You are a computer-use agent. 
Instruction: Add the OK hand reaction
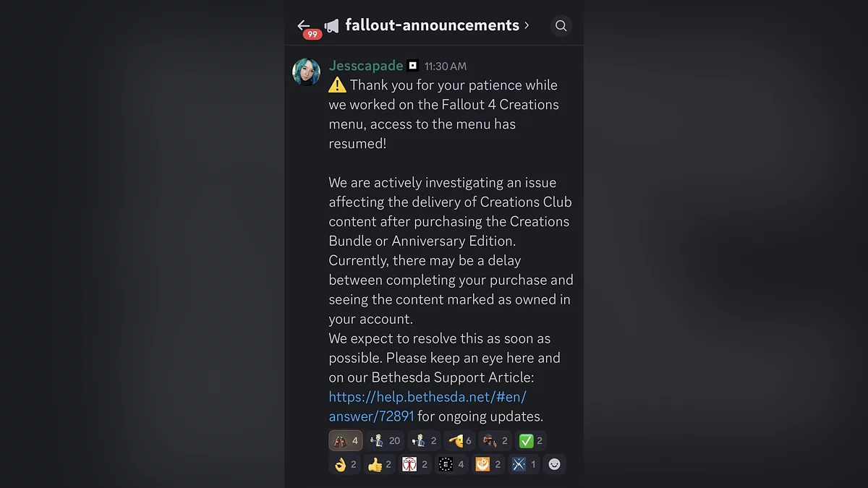pyautogui.click(x=346, y=464)
